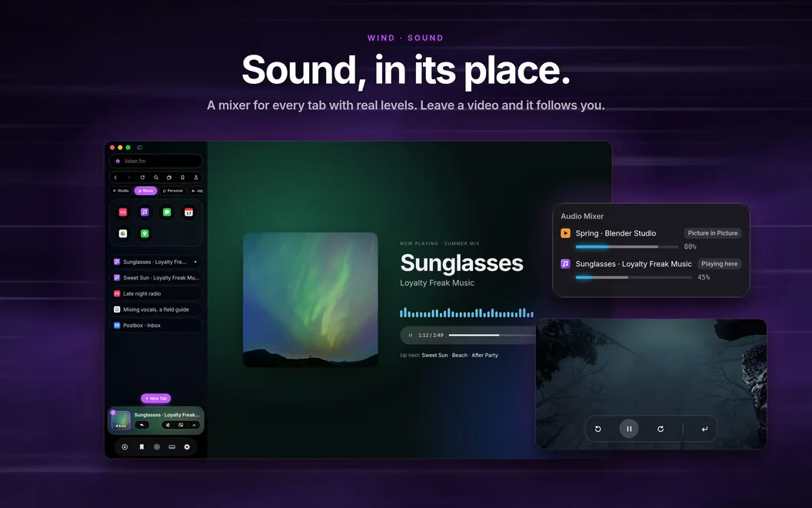Image resolution: width=812 pixels, height=508 pixels.
Task: Toggle the sidebar panel icon
Action: coord(139,148)
